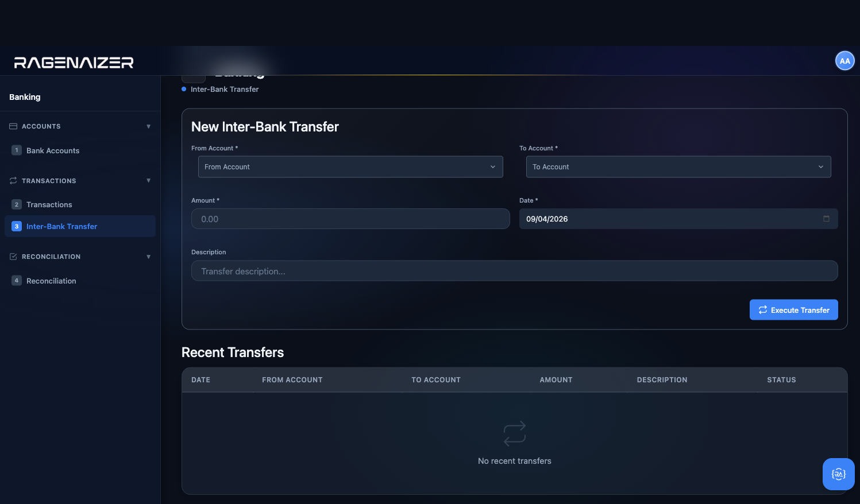Click number badge 2 beside Transactions
Screen dimensions: 860x504
(17, 204)
